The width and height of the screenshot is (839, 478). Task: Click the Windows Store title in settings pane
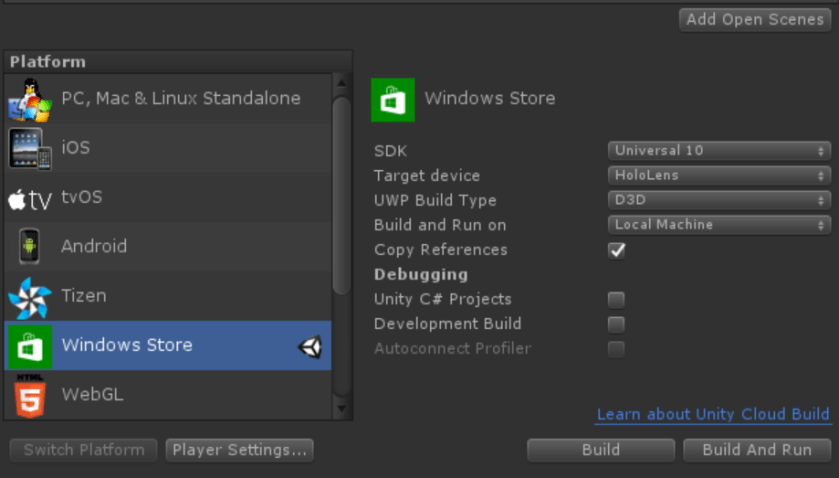tap(490, 98)
